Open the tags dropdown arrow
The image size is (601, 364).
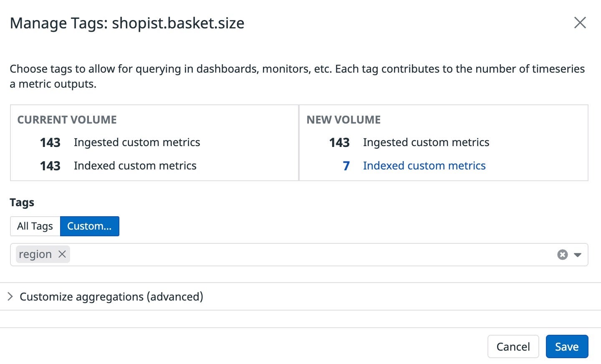(x=578, y=255)
